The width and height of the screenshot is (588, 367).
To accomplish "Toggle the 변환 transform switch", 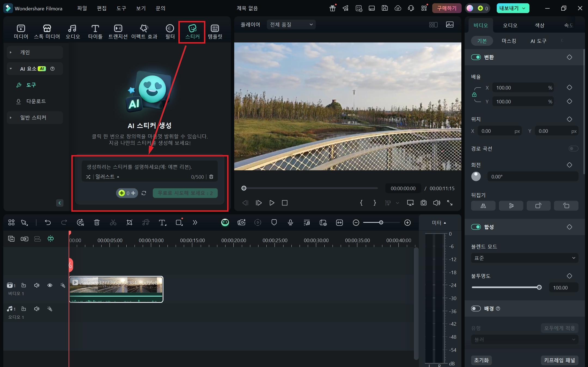I will click(476, 57).
